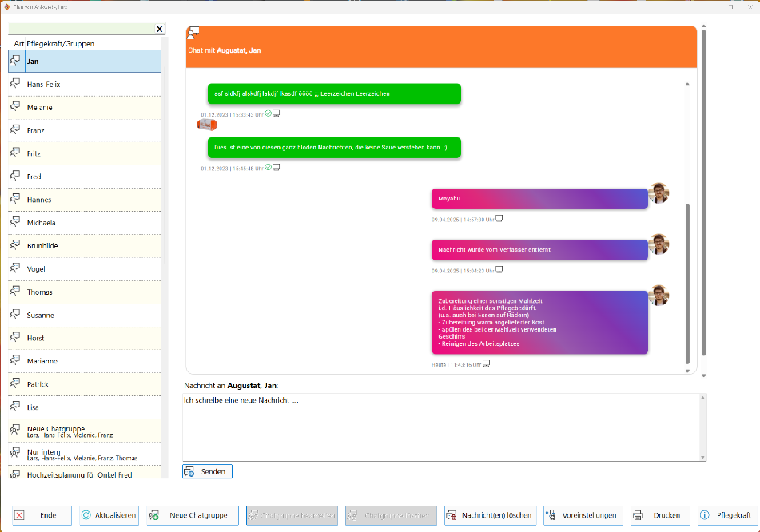Click the avatar beside the 'Mayahu.' message
Image resolution: width=760 pixels, height=532 pixels.
659,193
